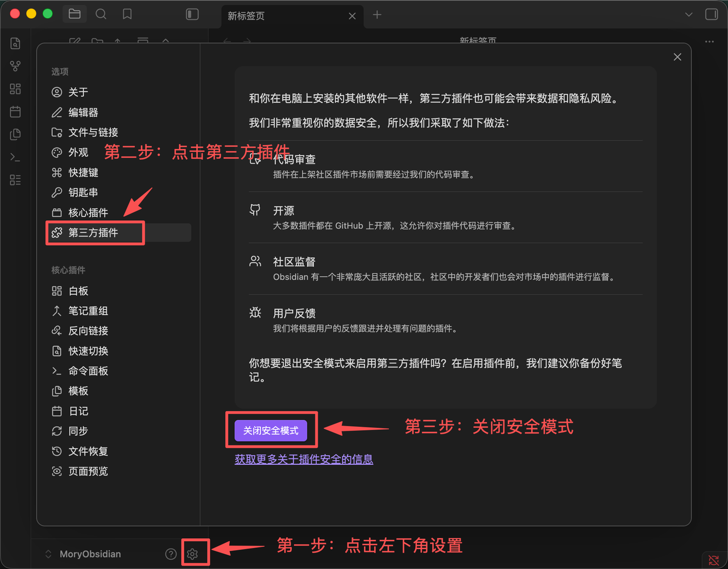The height and width of the screenshot is (569, 728).
Task: Insert template icon in left ribbon
Action: coord(15,134)
